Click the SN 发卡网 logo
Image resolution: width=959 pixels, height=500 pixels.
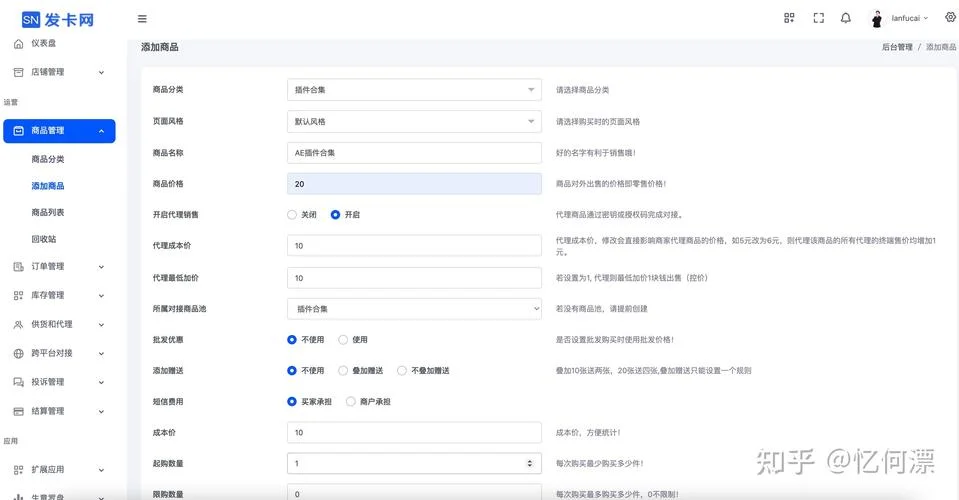click(58, 20)
